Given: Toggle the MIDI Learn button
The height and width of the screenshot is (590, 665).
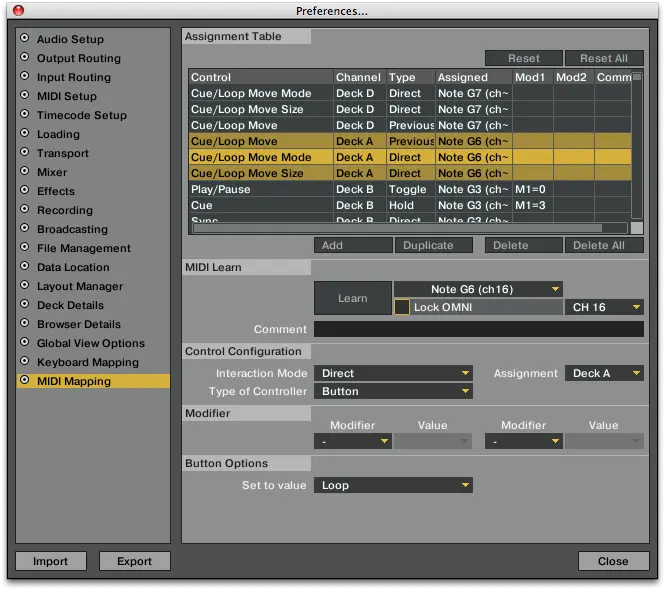Looking at the screenshot, I should pyautogui.click(x=352, y=298).
